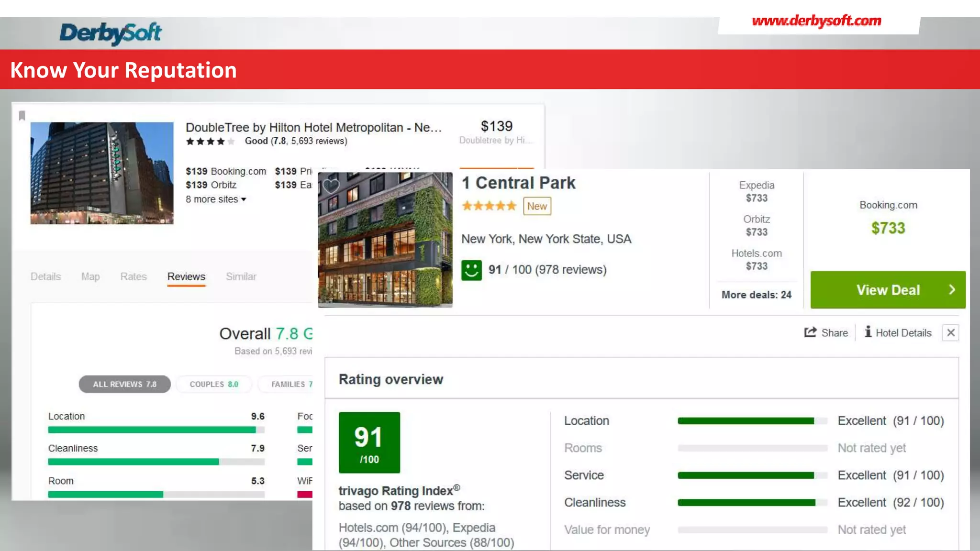
Task: Close the hotel details panel with X
Action: (x=951, y=332)
